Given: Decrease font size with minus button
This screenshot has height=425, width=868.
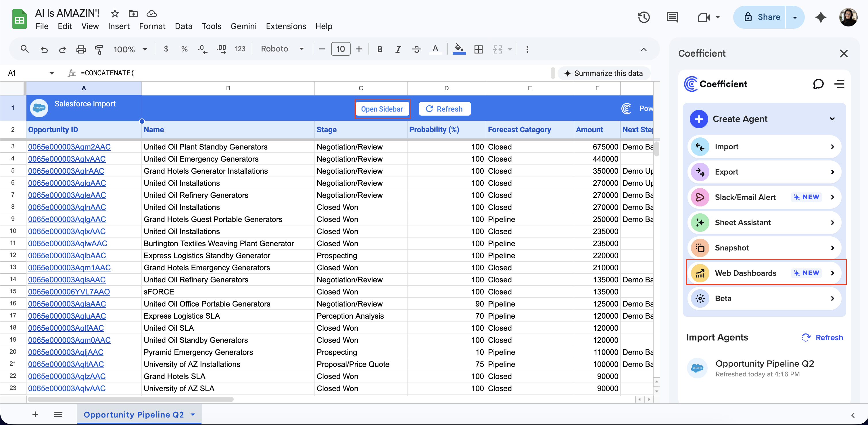Looking at the screenshot, I should point(322,49).
